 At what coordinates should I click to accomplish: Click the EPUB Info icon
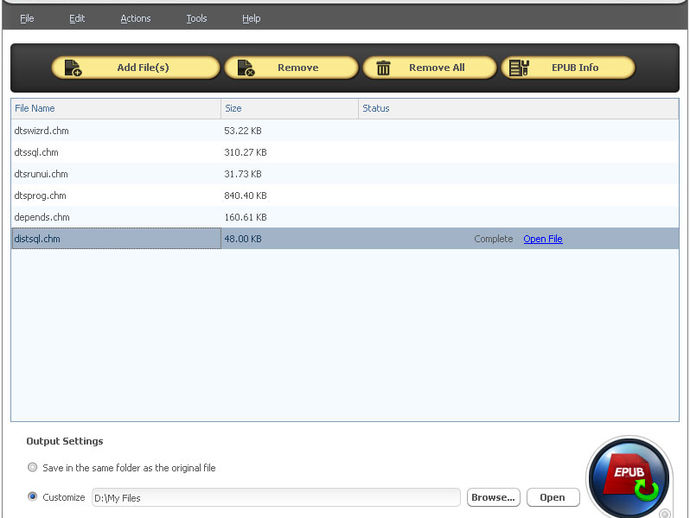point(519,68)
